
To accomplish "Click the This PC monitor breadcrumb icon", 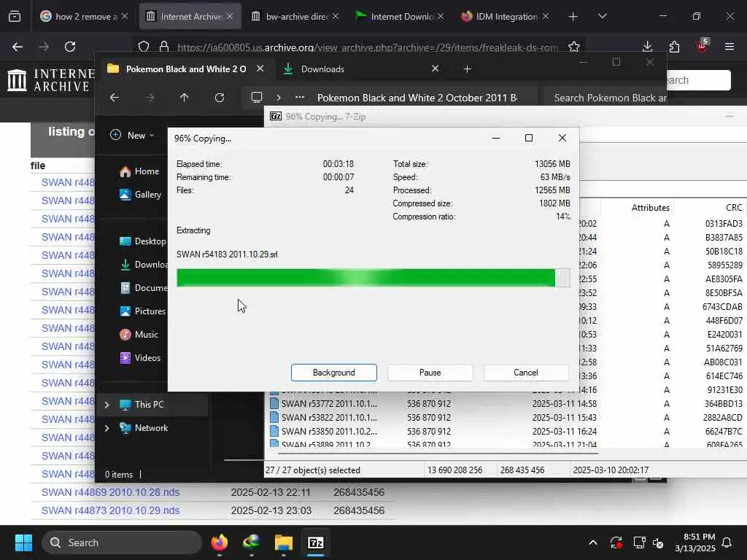I will [x=256, y=98].
